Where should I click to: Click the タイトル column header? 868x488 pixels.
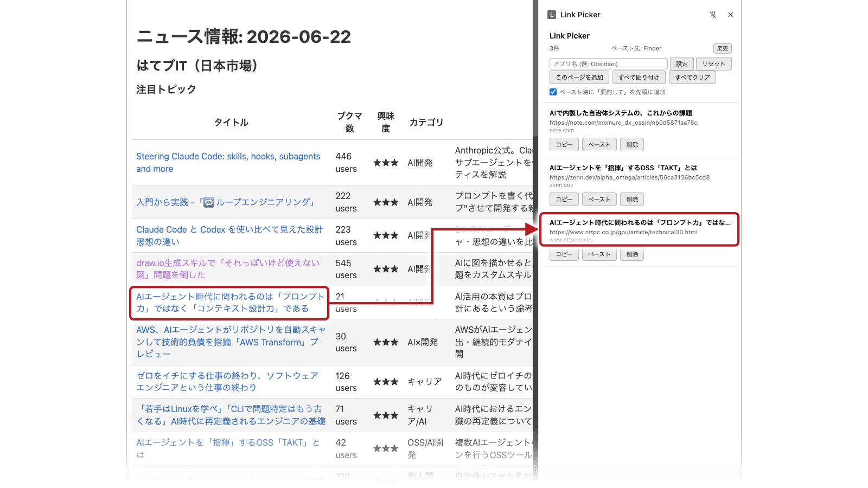tap(231, 123)
